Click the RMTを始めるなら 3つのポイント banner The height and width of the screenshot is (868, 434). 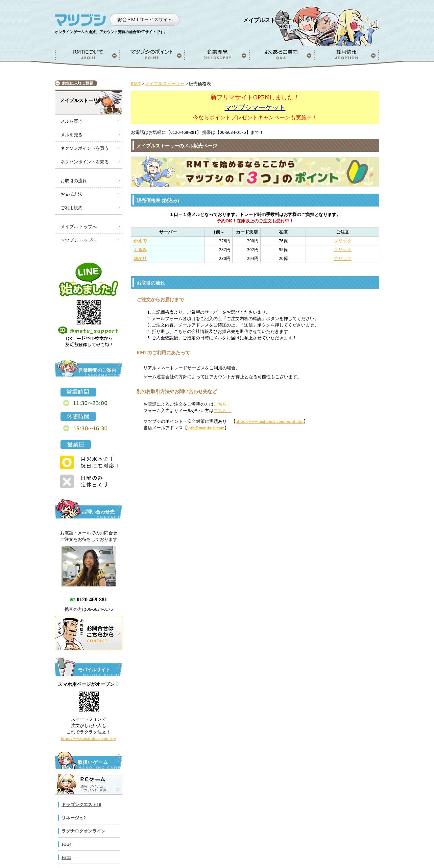click(255, 172)
